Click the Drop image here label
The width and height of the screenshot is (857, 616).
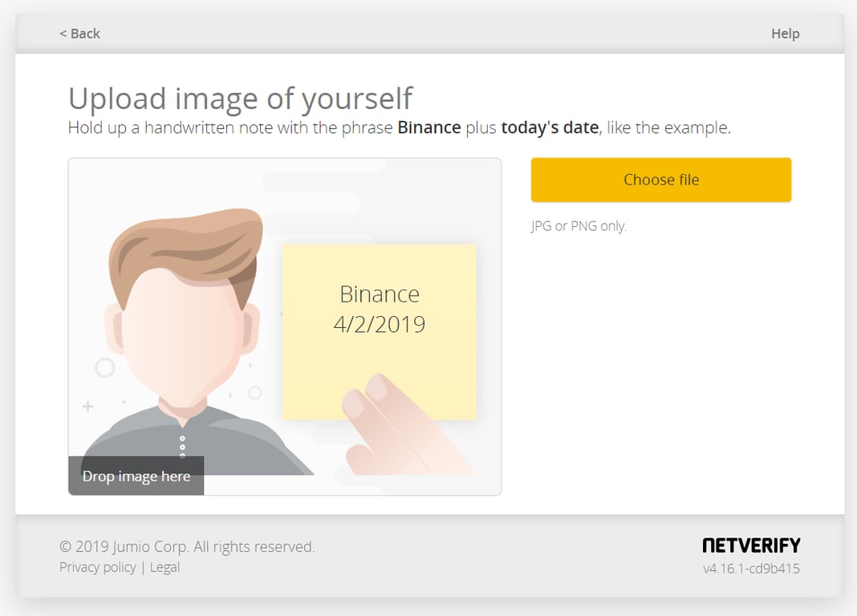click(x=136, y=476)
